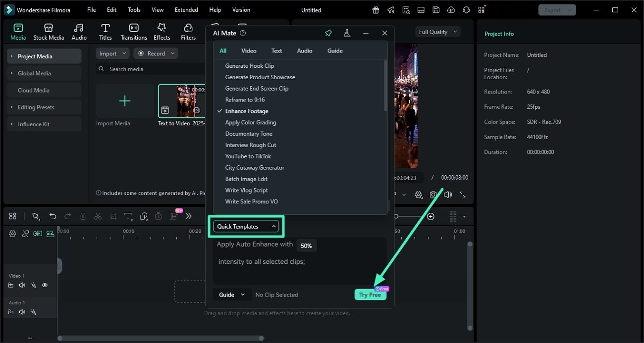Click the apps grid icon with red dot

482,10
